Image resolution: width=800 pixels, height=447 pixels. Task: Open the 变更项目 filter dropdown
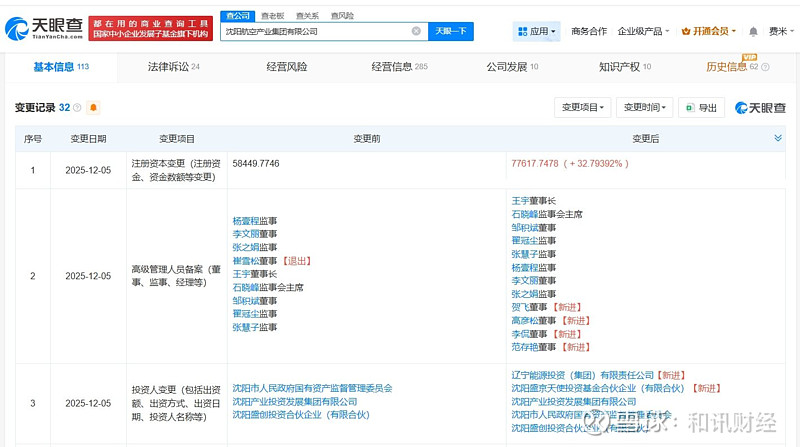point(583,108)
